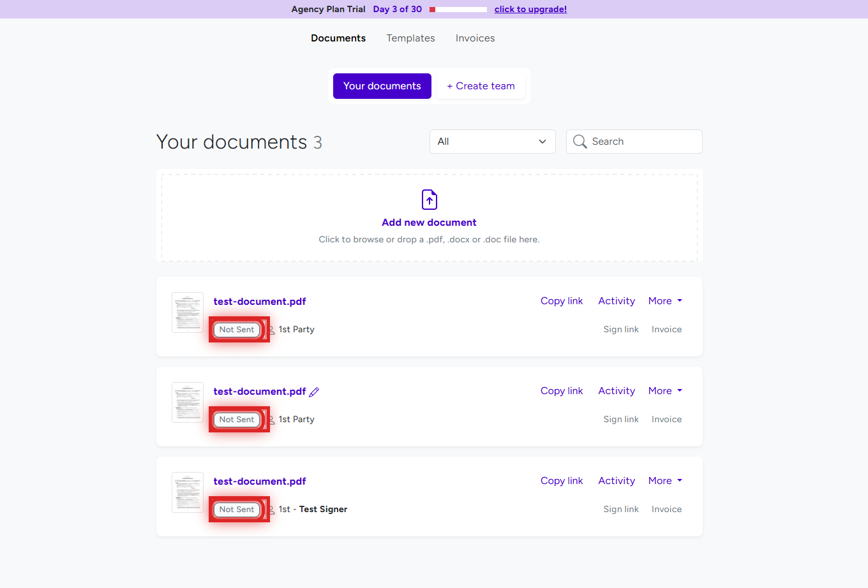Switch to the Invoices tab

pyautogui.click(x=475, y=38)
